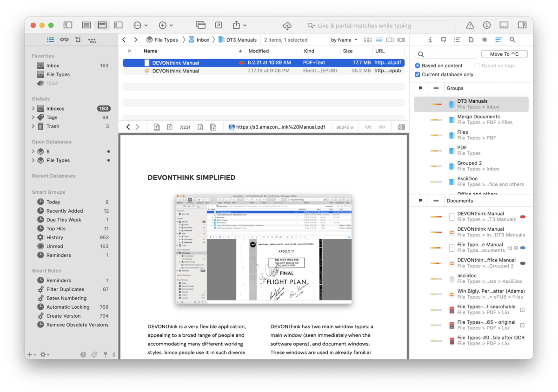This screenshot has width=558, height=392.
Task: Click the target circle icon in sidebar footer
Action: coord(83,354)
